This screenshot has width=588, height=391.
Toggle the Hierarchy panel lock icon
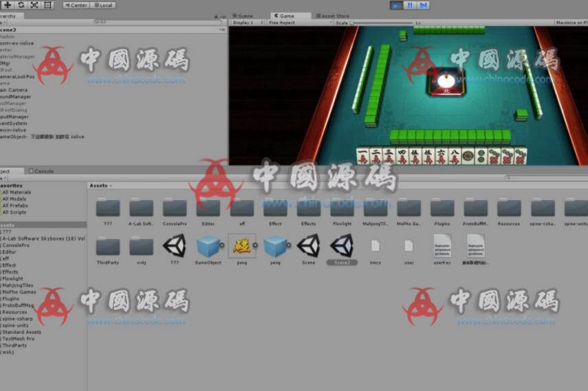(x=216, y=16)
